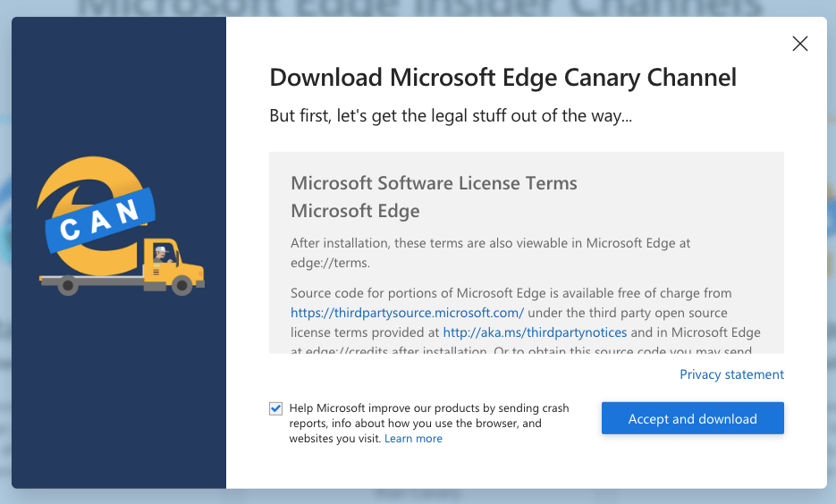Viewport: 836px width, 504px height.
Task: Click the Download Microsoft Edge Canary Channel title
Action: 502,78
